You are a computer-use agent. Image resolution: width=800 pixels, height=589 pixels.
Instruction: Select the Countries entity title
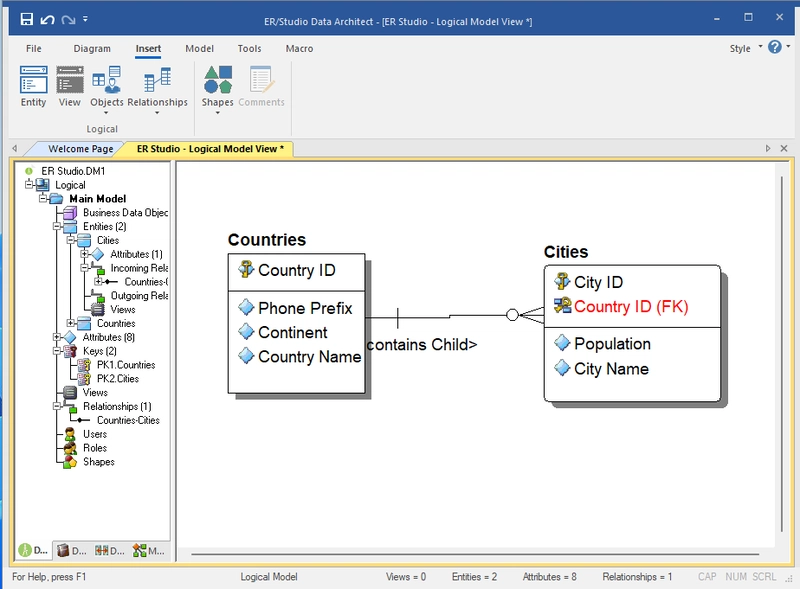(266, 239)
